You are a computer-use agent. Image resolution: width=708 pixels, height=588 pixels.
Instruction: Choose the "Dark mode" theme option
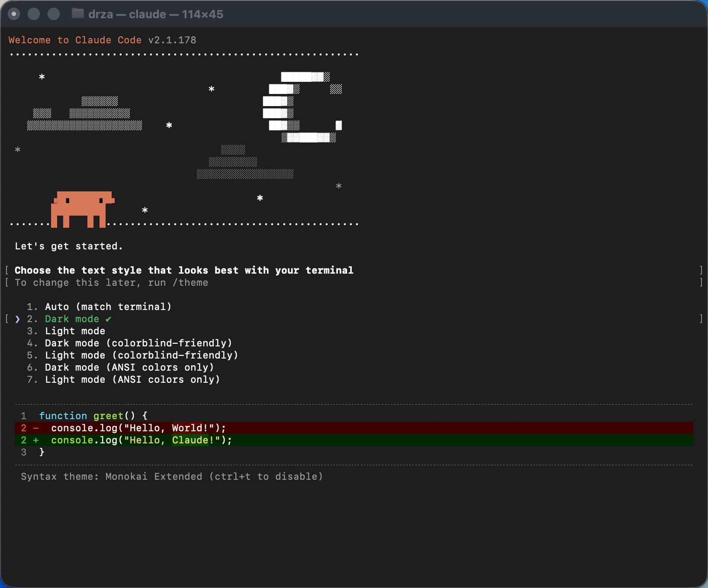coord(69,319)
